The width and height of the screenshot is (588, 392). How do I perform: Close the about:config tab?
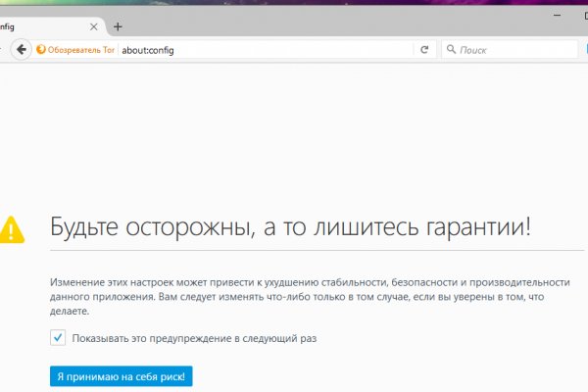pyautogui.click(x=93, y=26)
